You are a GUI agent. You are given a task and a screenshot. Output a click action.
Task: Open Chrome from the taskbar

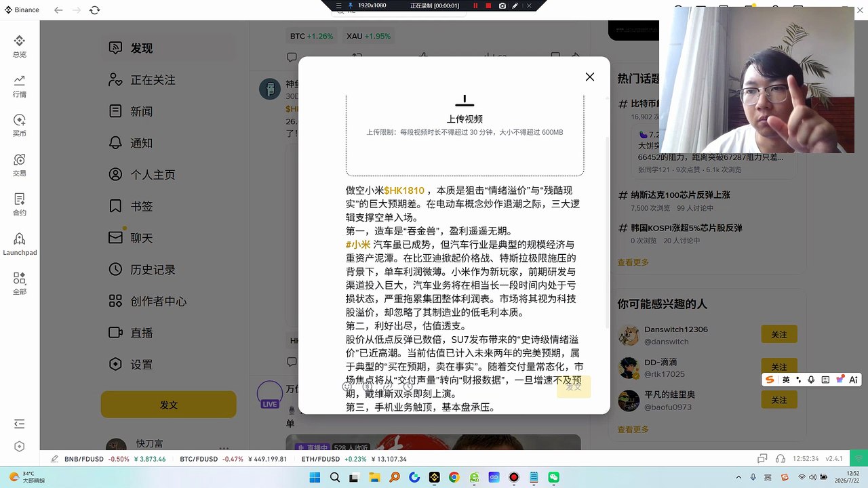pyautogui.click(x=454, y=477)
